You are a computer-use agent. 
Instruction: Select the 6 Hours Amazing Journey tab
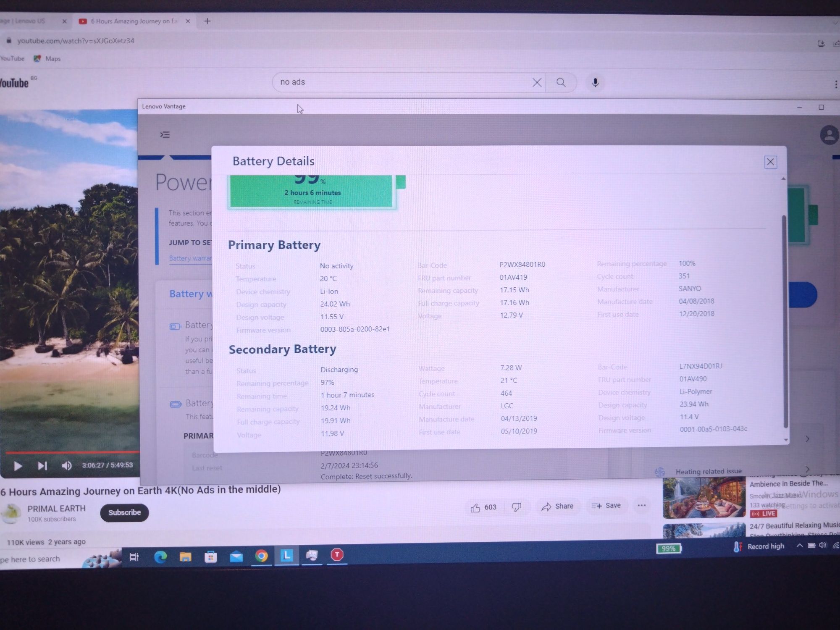tap(134, 21)
